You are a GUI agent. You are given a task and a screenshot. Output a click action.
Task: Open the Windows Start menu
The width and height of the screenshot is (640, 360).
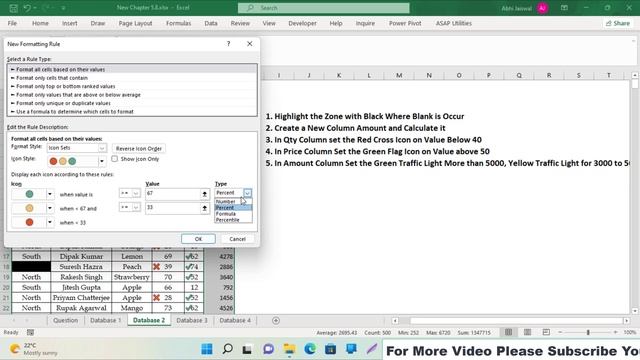(x=207, y=349)
